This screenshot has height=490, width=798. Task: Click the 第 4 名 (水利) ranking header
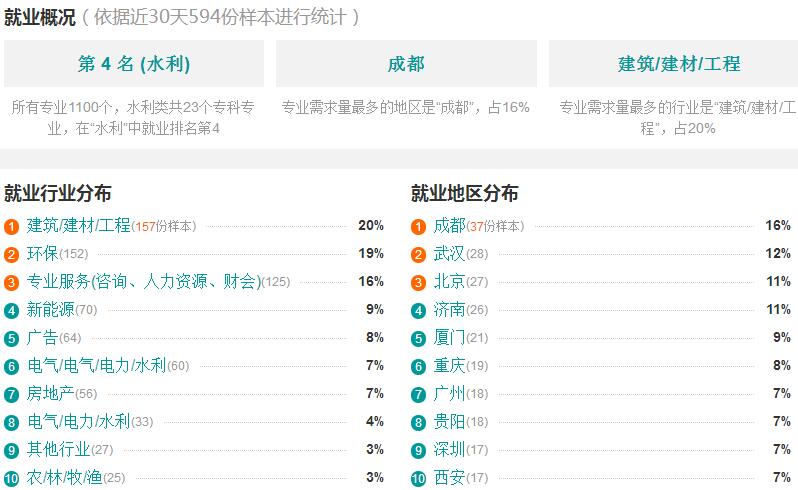[134, 64]
